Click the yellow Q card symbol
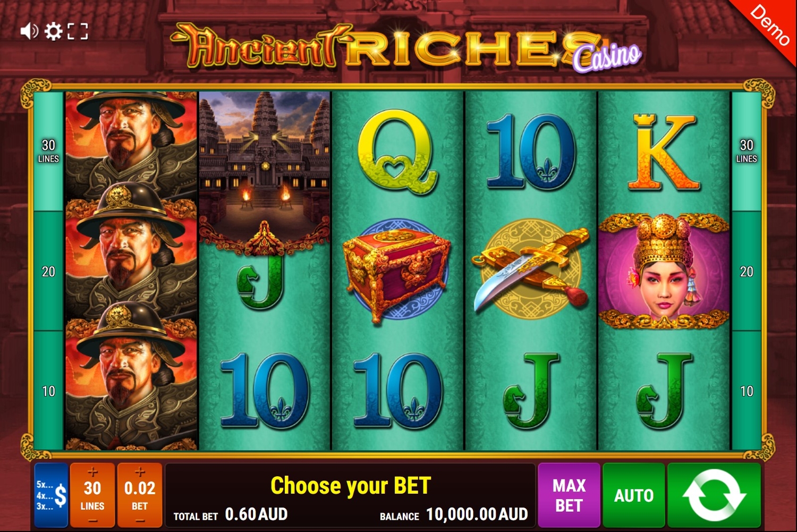The image size is (797, 532). click(x=397, y=151)
